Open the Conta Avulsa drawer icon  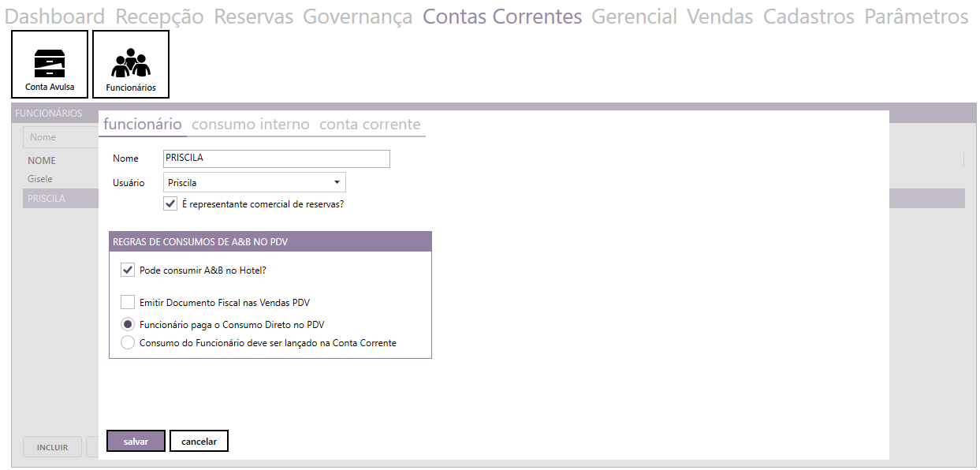[x=50, y=65]
